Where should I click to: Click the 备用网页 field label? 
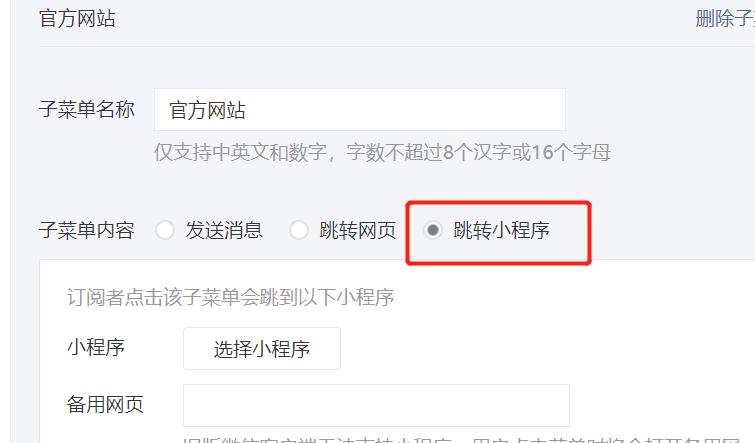pos(105,404)
